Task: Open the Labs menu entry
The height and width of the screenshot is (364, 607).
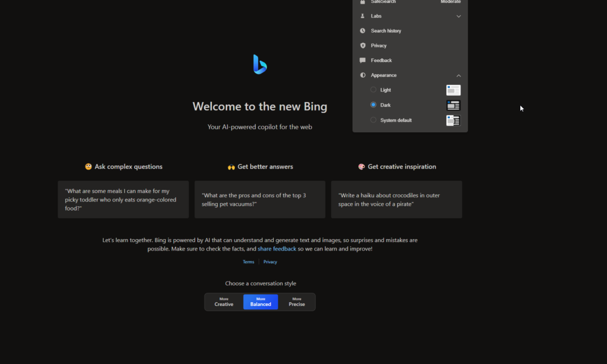Action: pyautogui.click(x=410, y=16)
